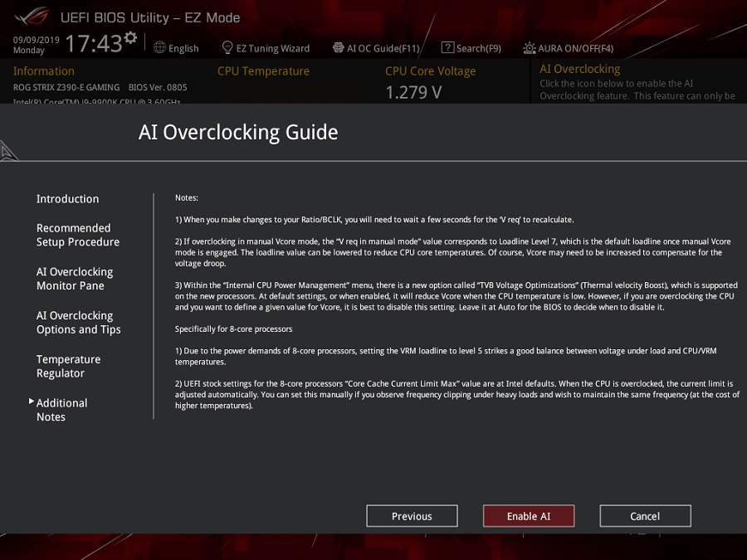Viewport: 747px width, 560px height.
Task: Open Recommended Setup Procedure section
Action: (78, 235)
